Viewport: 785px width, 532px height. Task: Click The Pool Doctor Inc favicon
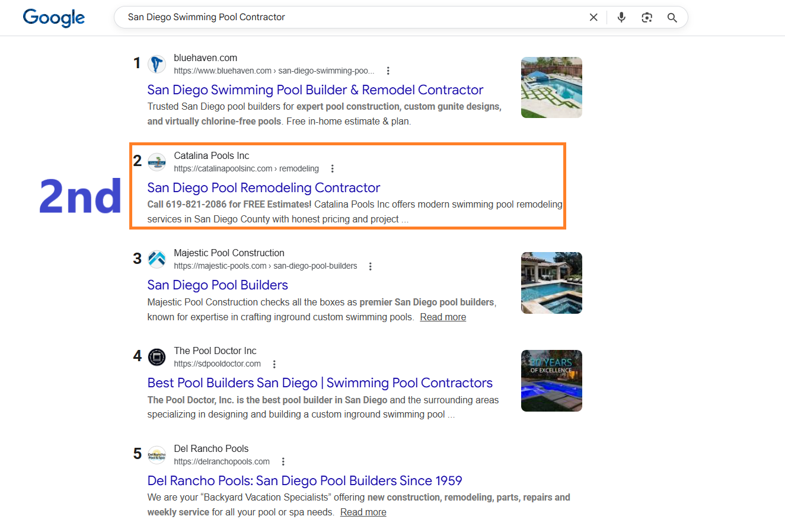[157, 357]
